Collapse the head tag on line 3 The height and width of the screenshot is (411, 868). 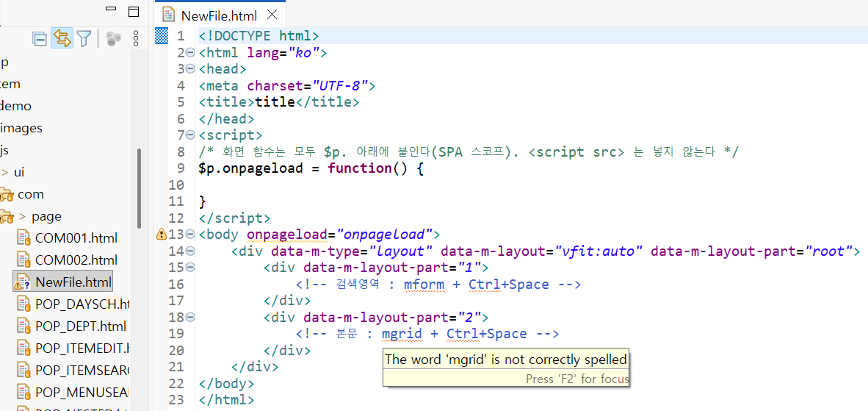(190, 69)
